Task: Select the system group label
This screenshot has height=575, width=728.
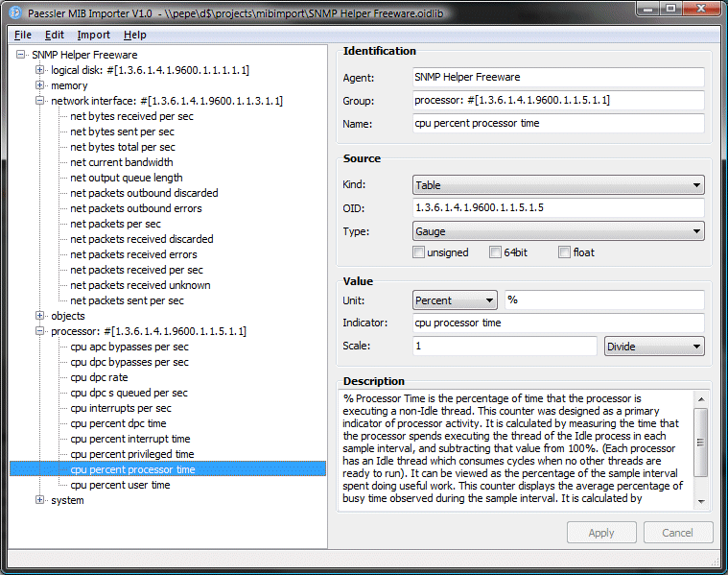Action: (67, 500)
